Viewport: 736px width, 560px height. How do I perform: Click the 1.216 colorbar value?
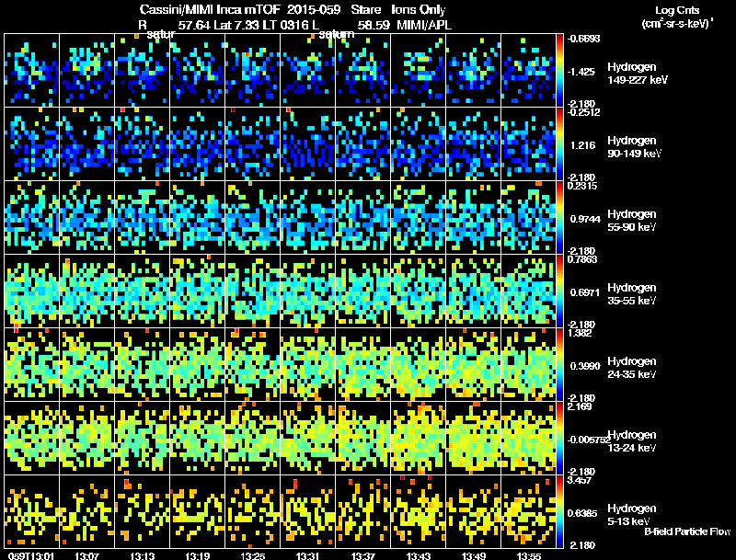point(582,145)
